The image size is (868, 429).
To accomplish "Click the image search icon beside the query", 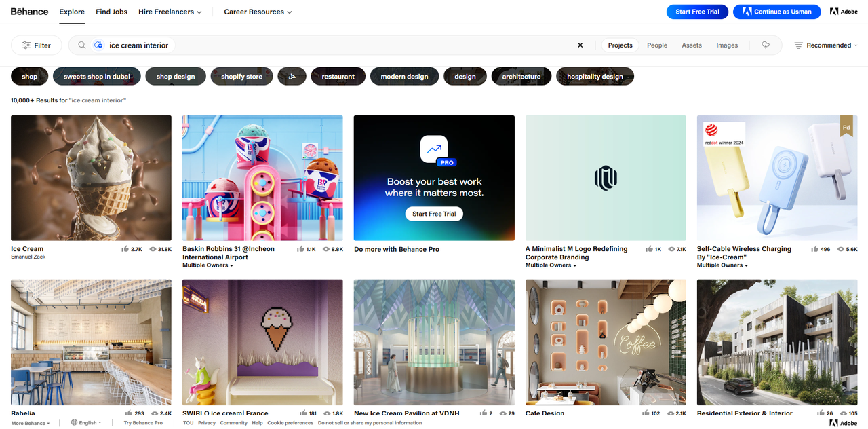I will (98, 44).
